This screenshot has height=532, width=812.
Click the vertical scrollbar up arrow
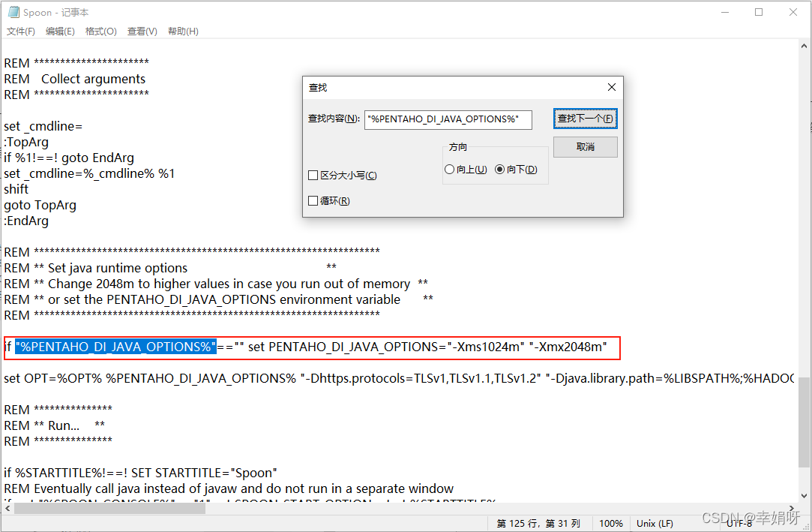click(805, 46)
